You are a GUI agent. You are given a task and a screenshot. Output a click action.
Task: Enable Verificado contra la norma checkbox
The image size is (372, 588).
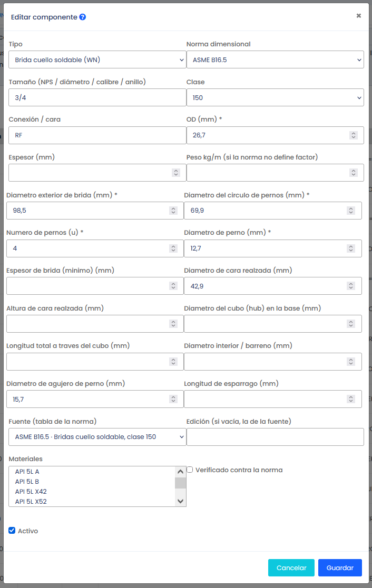click(x=190, y=470)
